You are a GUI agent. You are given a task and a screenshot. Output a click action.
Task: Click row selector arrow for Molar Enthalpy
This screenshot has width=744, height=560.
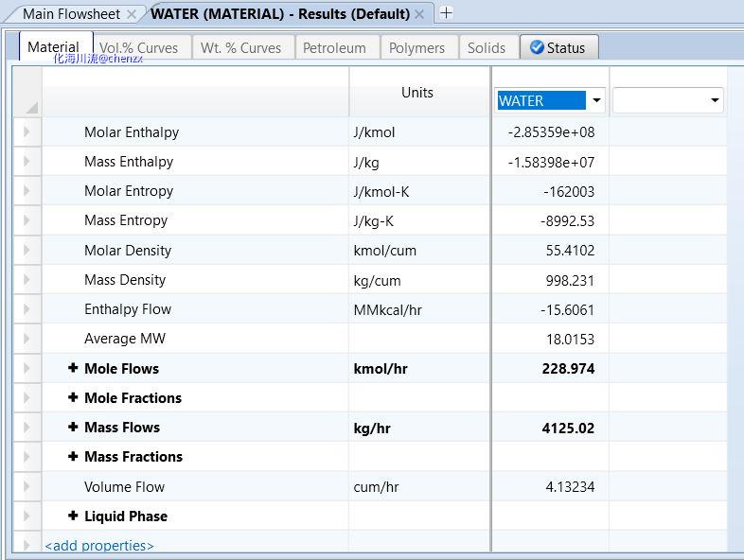pos(27,131)
